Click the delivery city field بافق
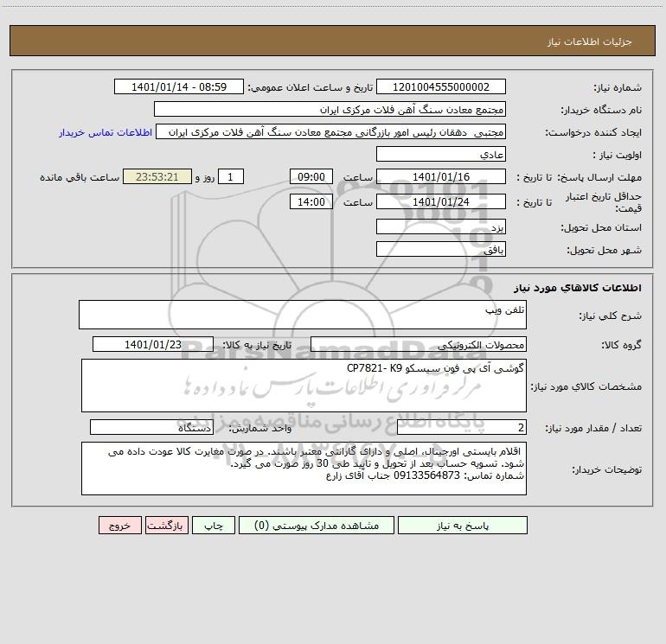This screenshot has height=644, width=666. (441, 250)
